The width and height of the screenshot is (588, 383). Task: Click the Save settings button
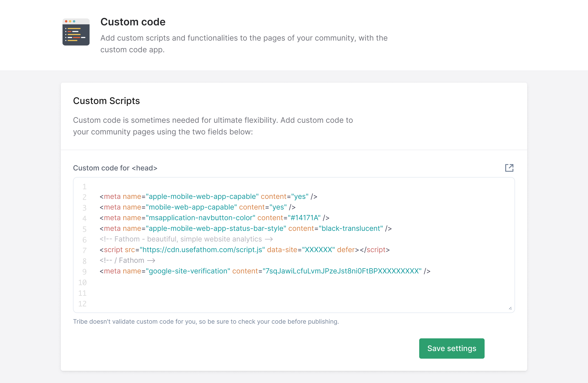point(451,348)
